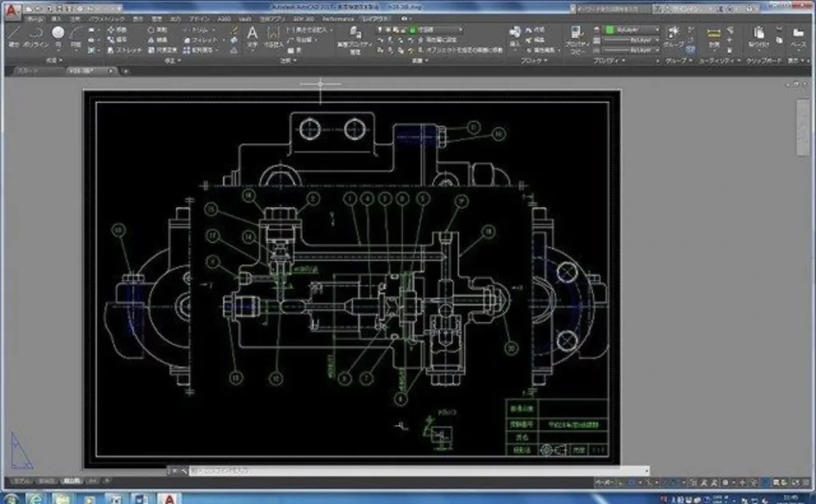Expand the ブロック panel title
The image size is (816, 504).
point(535,61)
